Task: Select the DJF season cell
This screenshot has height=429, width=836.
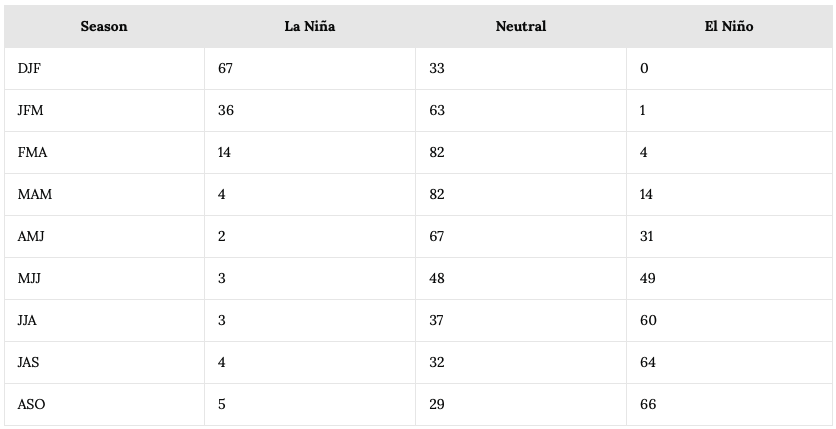Action: [104, 68]
